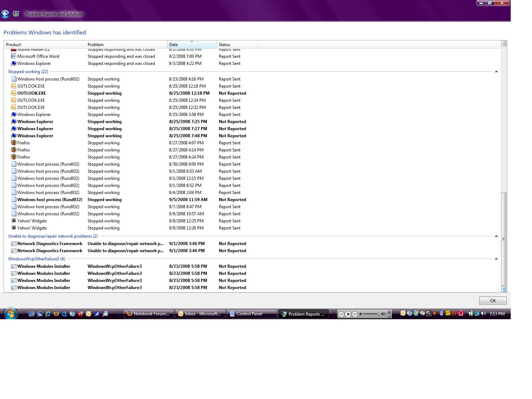532x399 pixels.
Task: Click the media player volume slider
Action: 372,314
